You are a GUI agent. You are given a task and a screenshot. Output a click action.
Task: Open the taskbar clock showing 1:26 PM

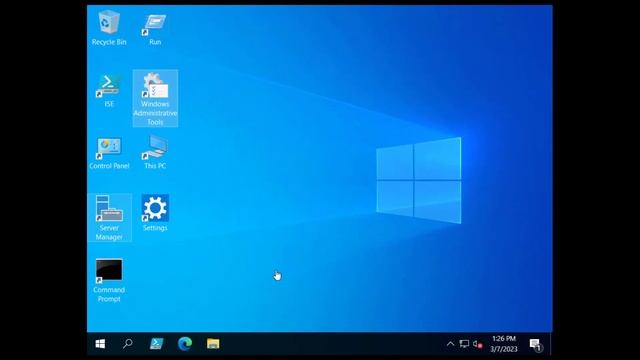[x=504, y=344]
